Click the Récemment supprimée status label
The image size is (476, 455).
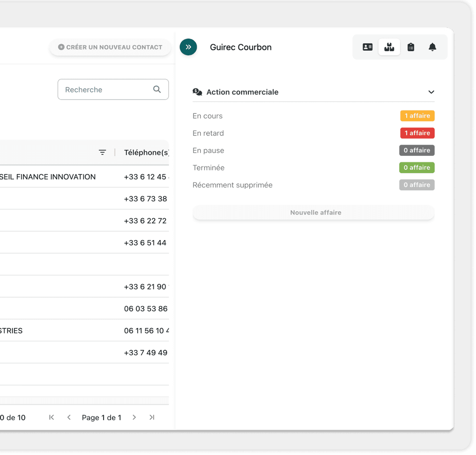[x=233, y=186]
